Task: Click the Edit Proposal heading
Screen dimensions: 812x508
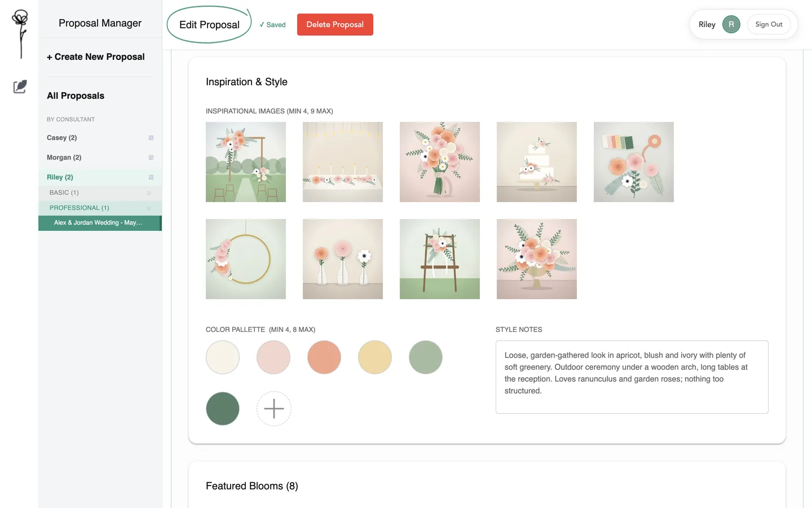Action: [x=209, y=25]
